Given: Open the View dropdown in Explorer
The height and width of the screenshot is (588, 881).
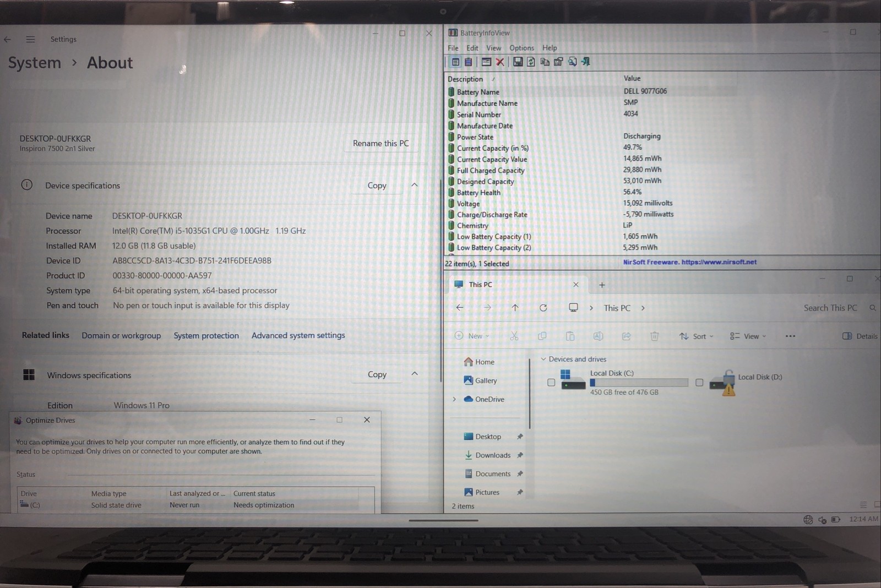Looking at the screenshot, I should (x=748, y=336).
